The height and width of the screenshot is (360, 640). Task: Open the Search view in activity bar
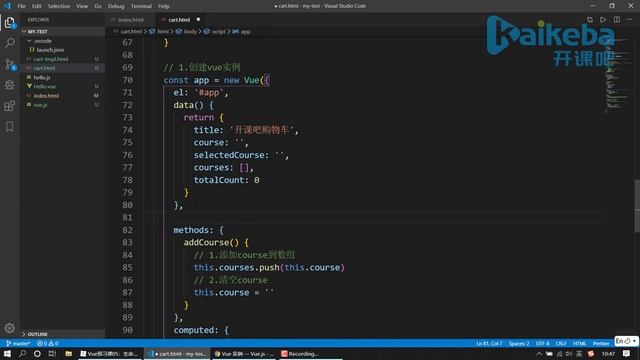pyautogui.click(x=10, y=43)
